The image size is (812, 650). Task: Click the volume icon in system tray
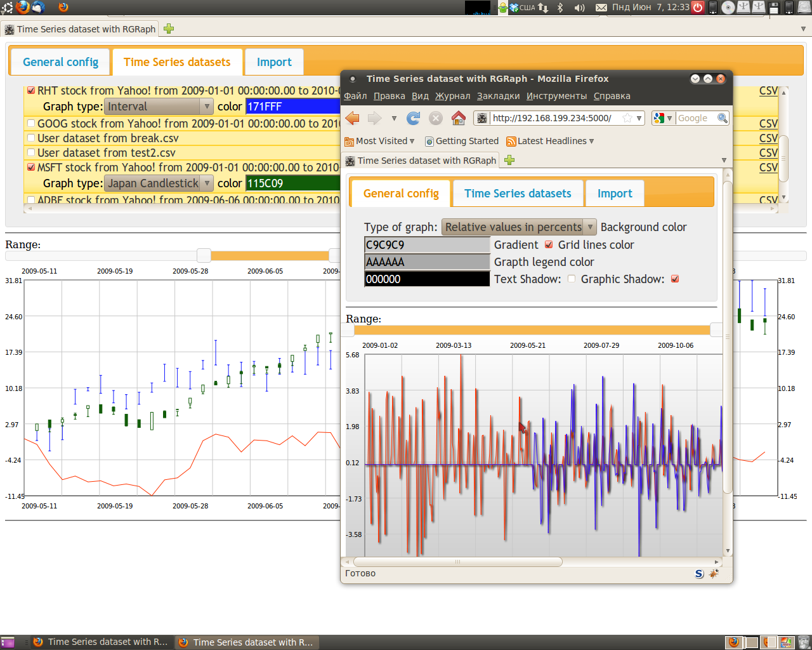coord(579,8)
